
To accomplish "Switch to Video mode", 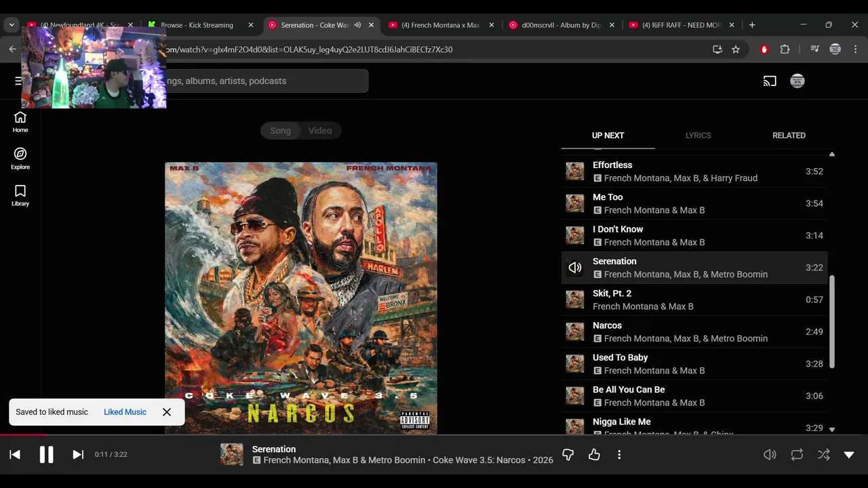I will 320,131.
